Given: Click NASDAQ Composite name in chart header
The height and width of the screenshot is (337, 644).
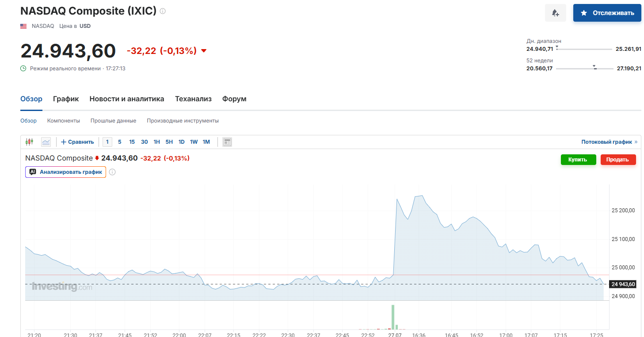Looking at the screenshot, I should point(59,158).
